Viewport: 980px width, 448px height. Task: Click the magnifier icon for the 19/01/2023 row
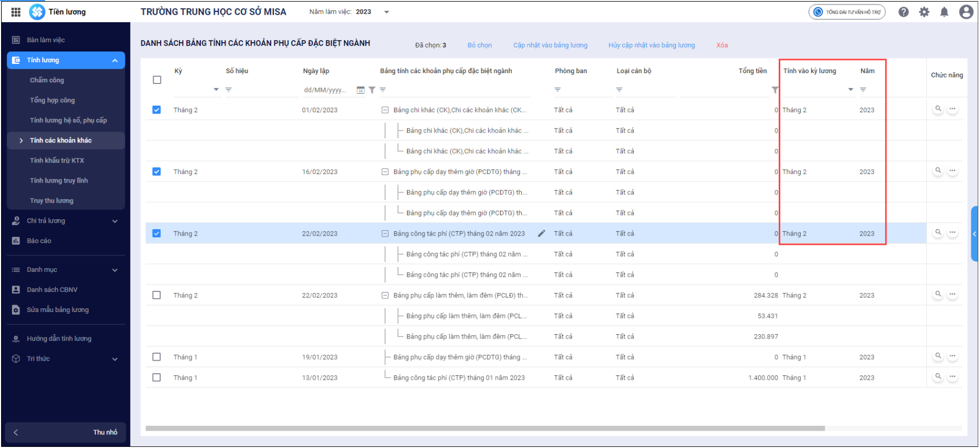coord(938,356)
